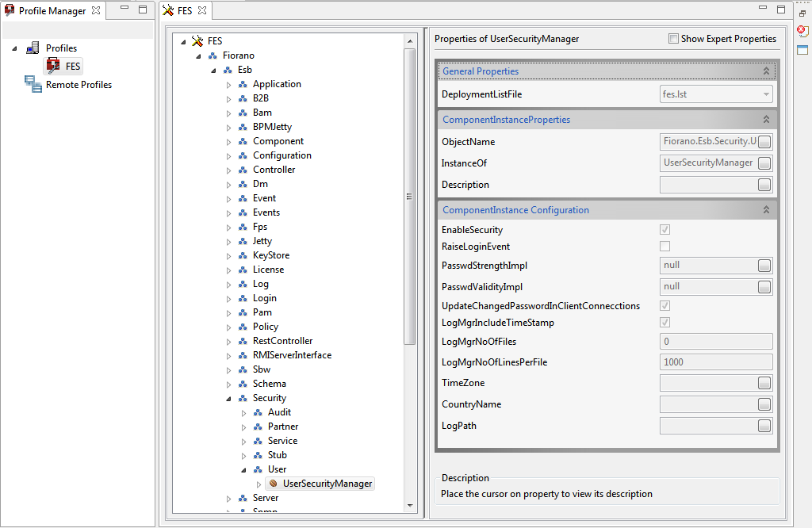This screenshot has height=528, width=812.
Task: Click the tree scrollbar down arrow
Action: [410, 505]
